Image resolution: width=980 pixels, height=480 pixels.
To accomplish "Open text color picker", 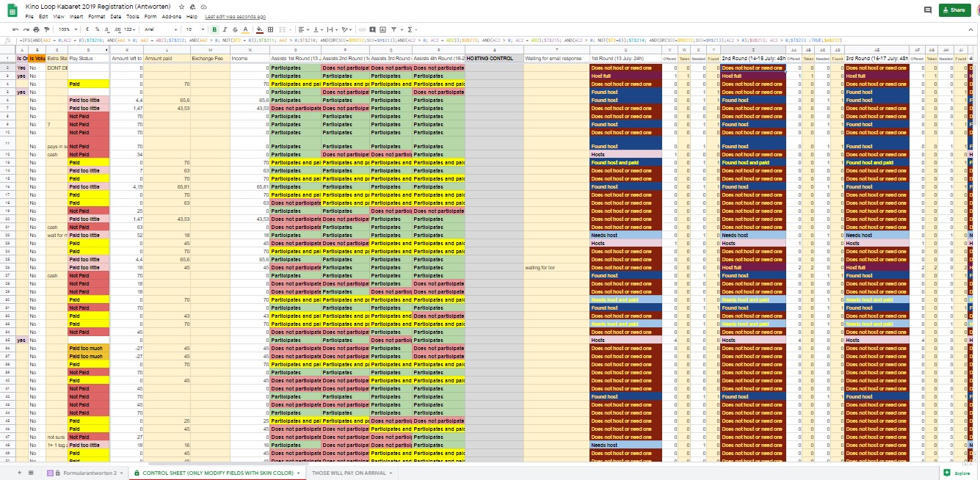I will coord(245,29).
